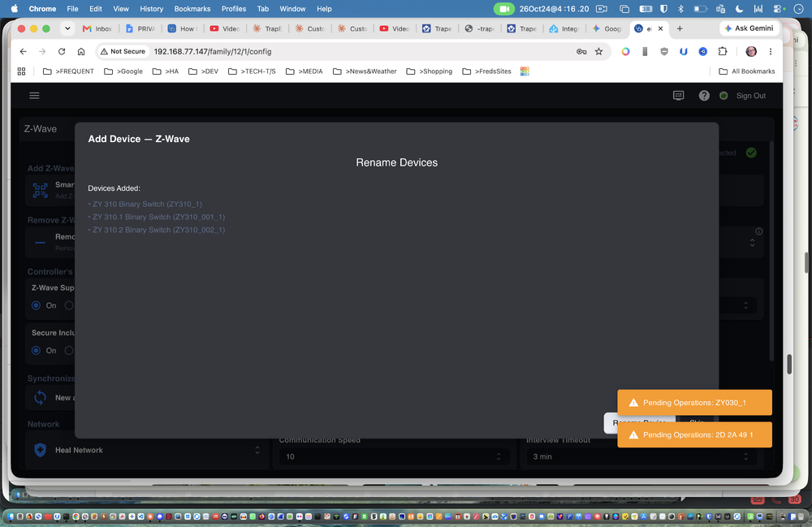Open the Chrome extensions puzzle icon
This screenshot has width=812, height=527.
[x=723, y=51]
